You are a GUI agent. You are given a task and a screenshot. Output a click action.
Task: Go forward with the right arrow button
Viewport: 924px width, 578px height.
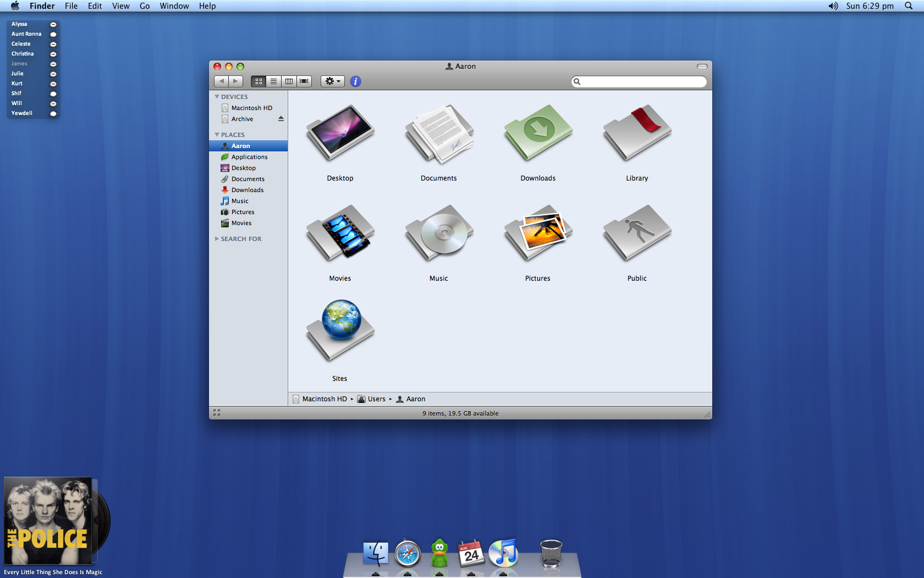(x=236, y=81)
